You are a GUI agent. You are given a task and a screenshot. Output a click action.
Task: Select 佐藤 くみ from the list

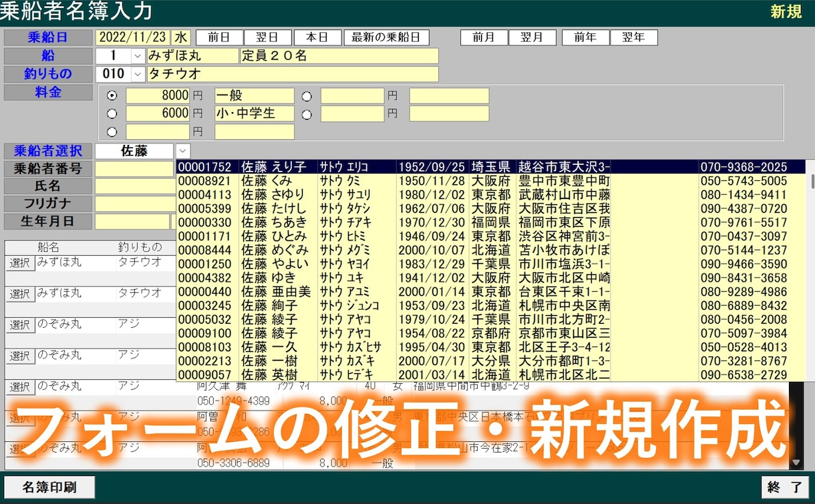coord(491,181)
